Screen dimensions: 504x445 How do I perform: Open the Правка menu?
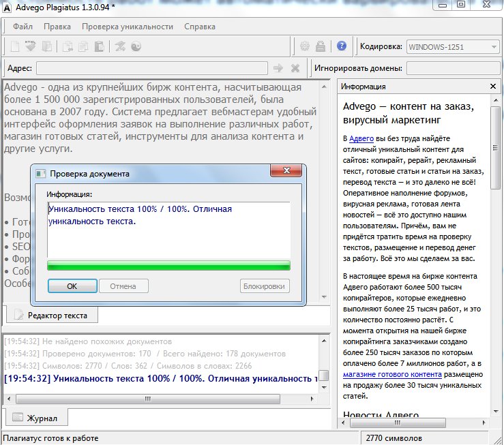[x=57, y=27]
